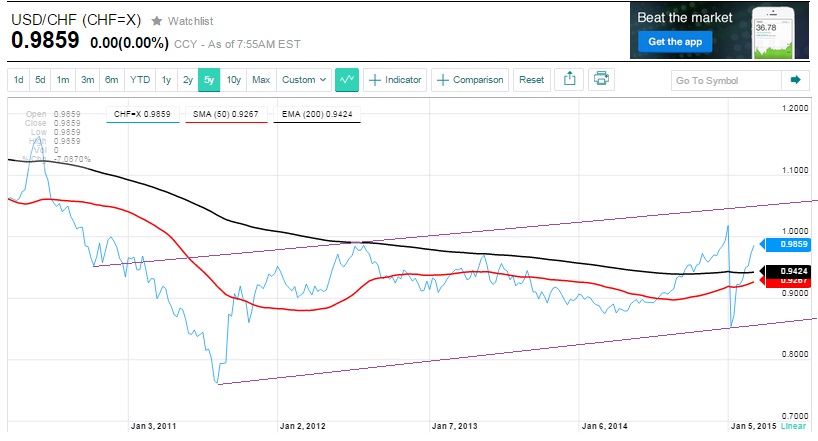
Task: Switch to the 5y time range
Action: point(209,80)
